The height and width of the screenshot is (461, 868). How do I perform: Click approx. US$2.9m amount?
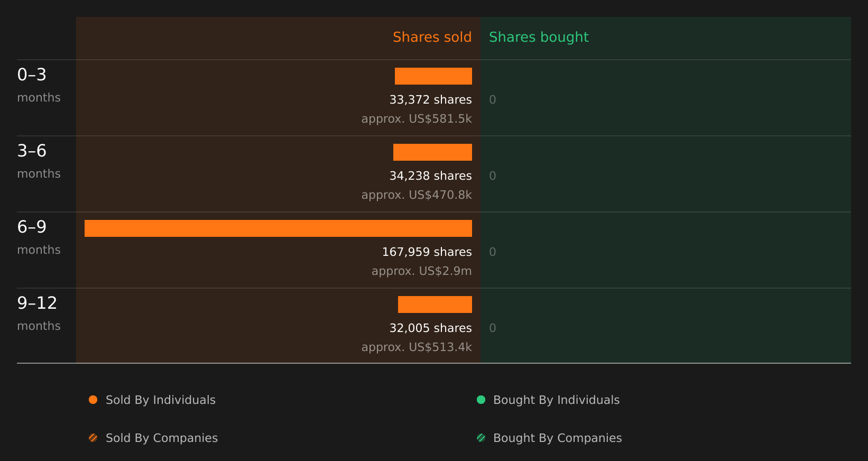[422, 271]
